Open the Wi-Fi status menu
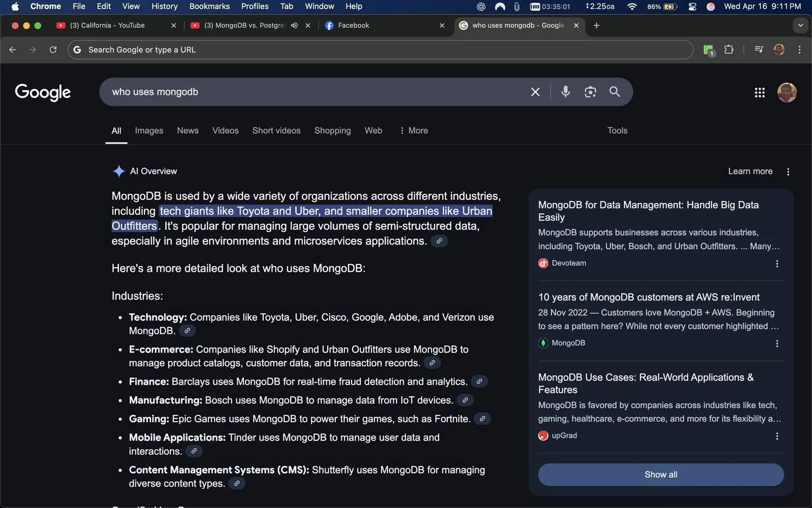The height and width of the screenshot is (508, 812). click(x=632, y=6)
